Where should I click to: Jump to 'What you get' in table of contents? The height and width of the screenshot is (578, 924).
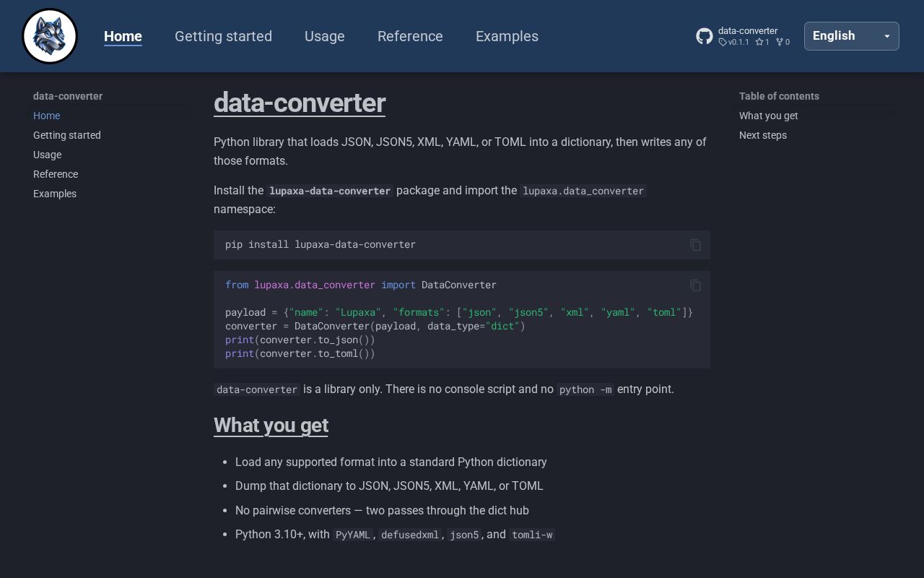[769, 116]
